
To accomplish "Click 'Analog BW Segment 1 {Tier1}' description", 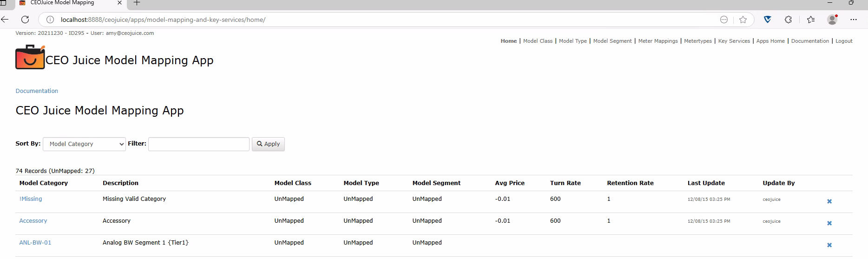I will point(145,243).
